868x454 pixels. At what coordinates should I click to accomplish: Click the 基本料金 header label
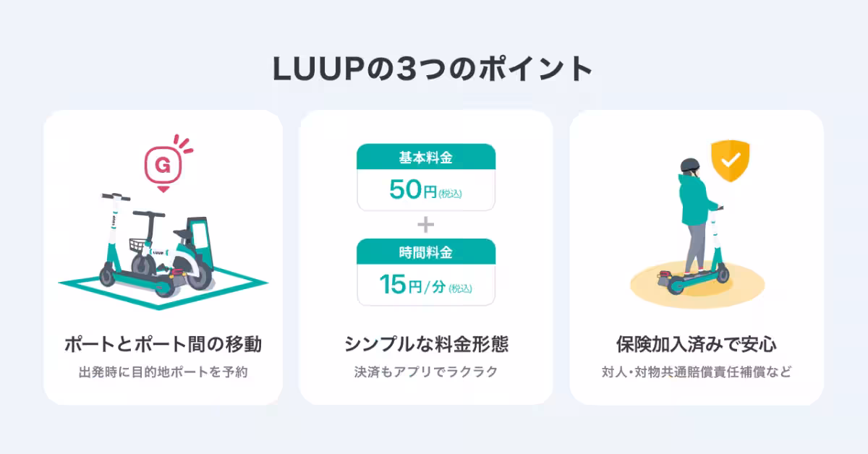click(x=426, y=157)
